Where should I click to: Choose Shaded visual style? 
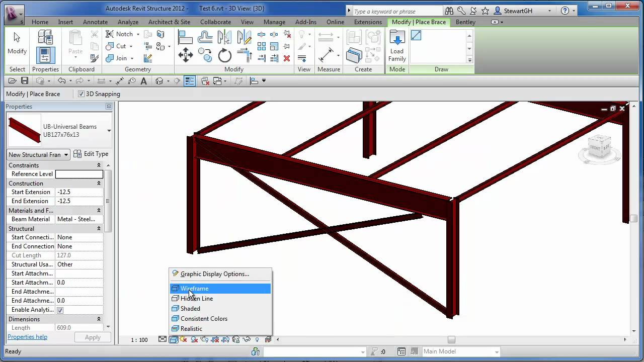220,309
